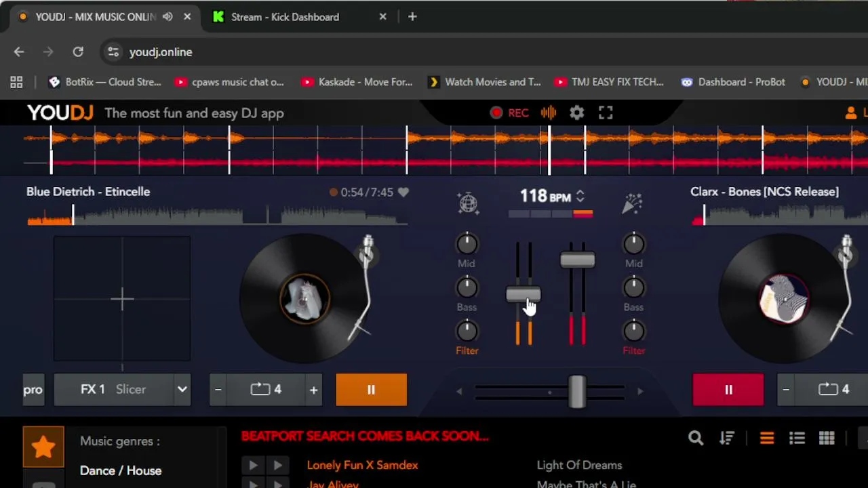Seek in the Blue Dietrich track overview waveform
This screenshot has height=488, width=868.
pyautogui.click(x=217, y=216)
